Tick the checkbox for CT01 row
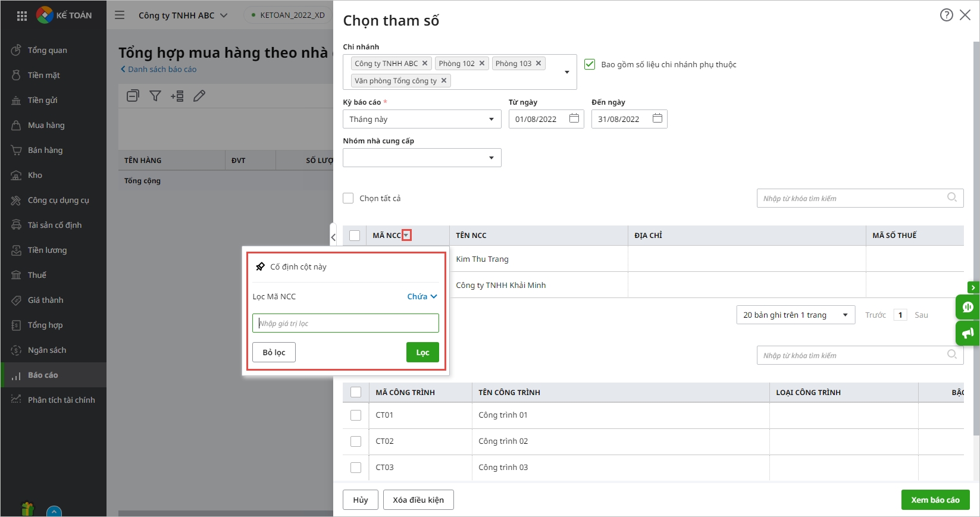This screenshot has height=517, width=980. pos(356,415)
